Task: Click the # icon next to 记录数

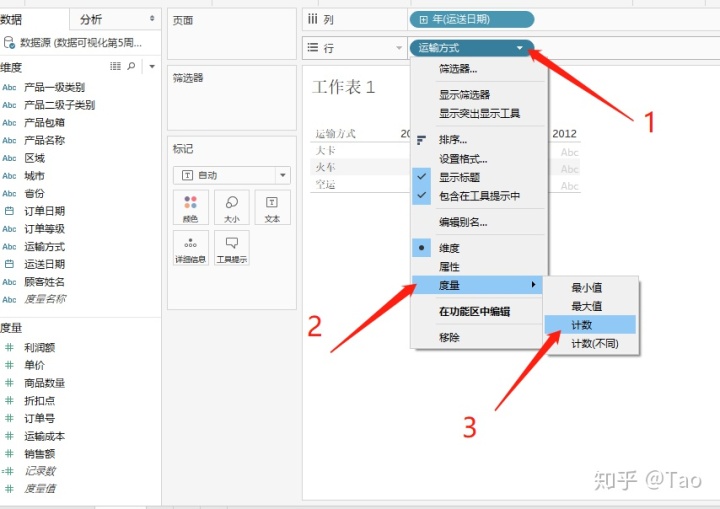Action: (x=8, y=471)
